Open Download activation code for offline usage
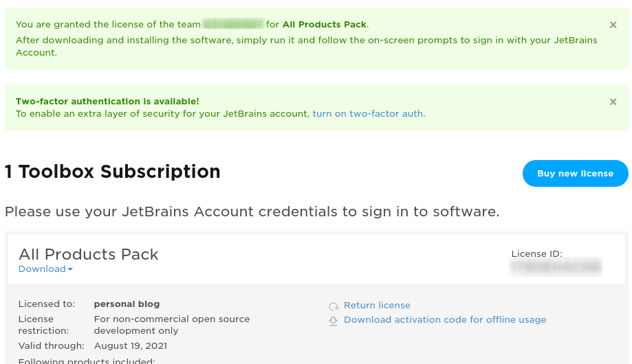Viewport: 632px width, 364px height. 445,320
